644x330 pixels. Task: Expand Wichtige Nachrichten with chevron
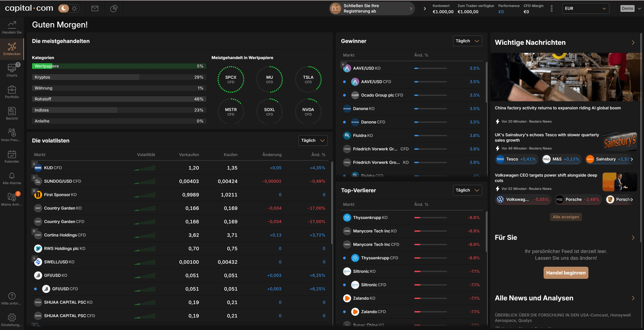[633, 43]
